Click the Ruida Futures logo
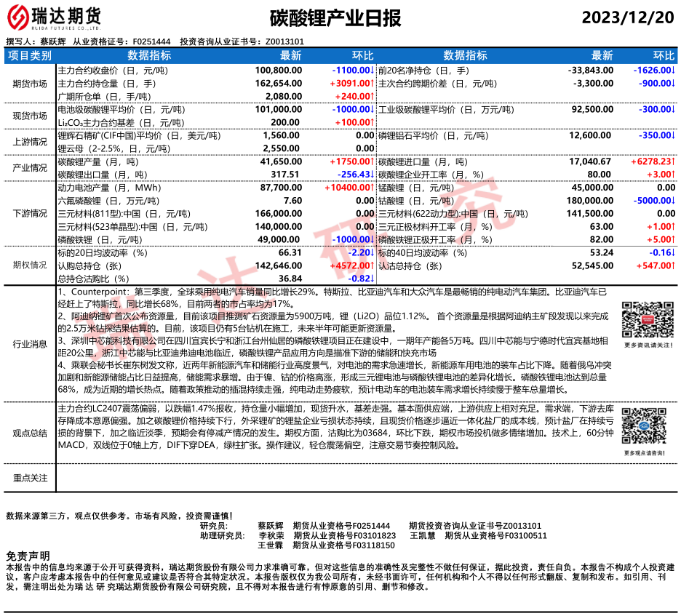Image resolution: width=681 pixels, height=616 pixels. 54,16
